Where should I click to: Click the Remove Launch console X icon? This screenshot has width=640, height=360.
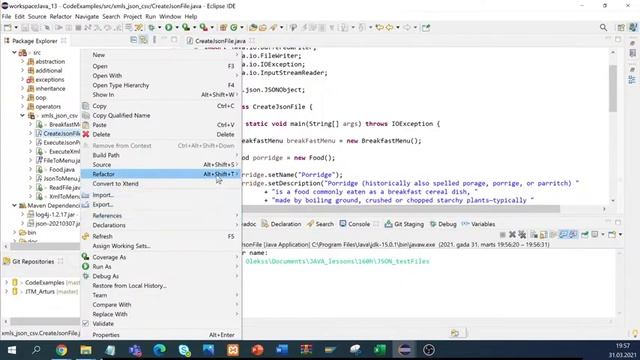tap(512, 235)
